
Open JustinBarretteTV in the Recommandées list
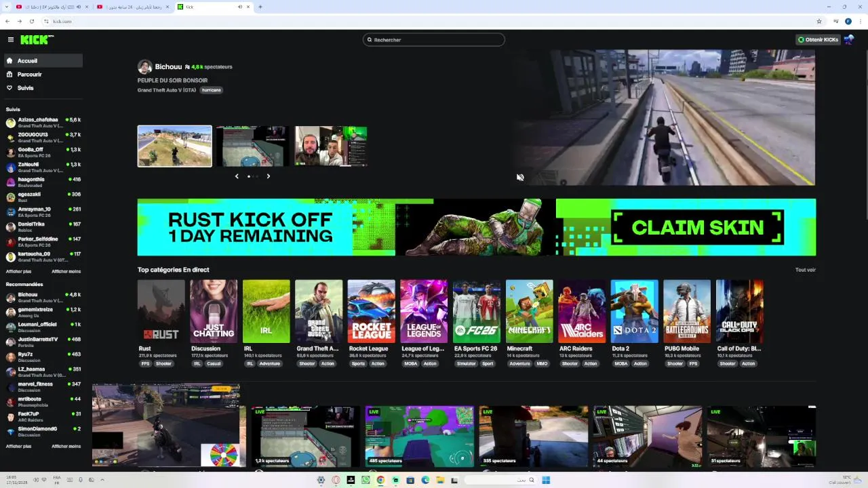tap(43, 342)
